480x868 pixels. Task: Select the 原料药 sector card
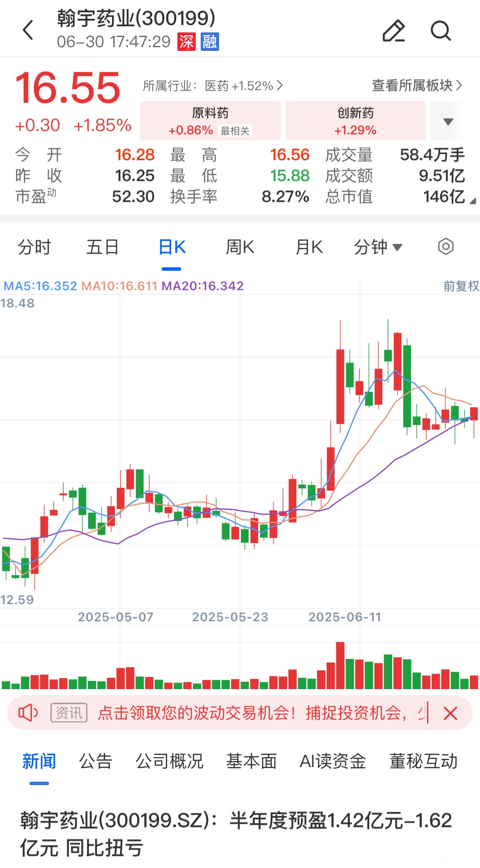pyautogui.click(x=210, y=121)
